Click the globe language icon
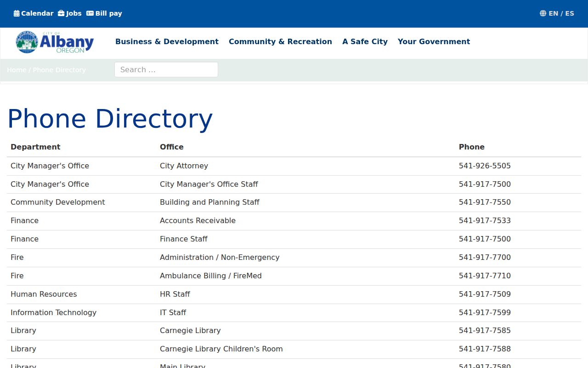Image resolution: width=588 pixels, height=368 pixels. (543, 13)
